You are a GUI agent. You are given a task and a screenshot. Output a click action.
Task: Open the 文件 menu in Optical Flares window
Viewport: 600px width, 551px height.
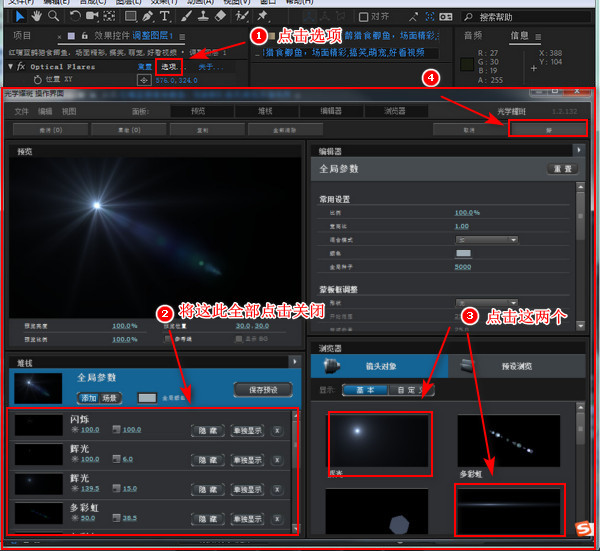click(21, 111)
